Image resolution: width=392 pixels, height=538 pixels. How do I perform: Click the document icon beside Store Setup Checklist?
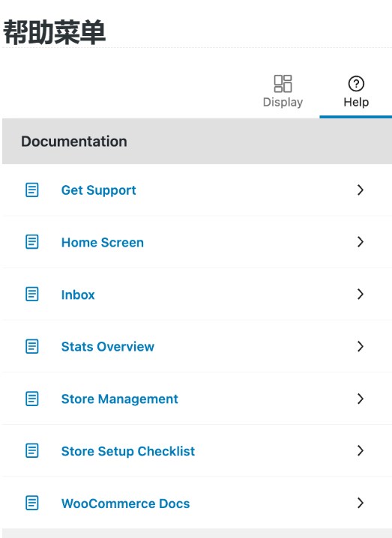pyautogui.click(x=32, y=451)
